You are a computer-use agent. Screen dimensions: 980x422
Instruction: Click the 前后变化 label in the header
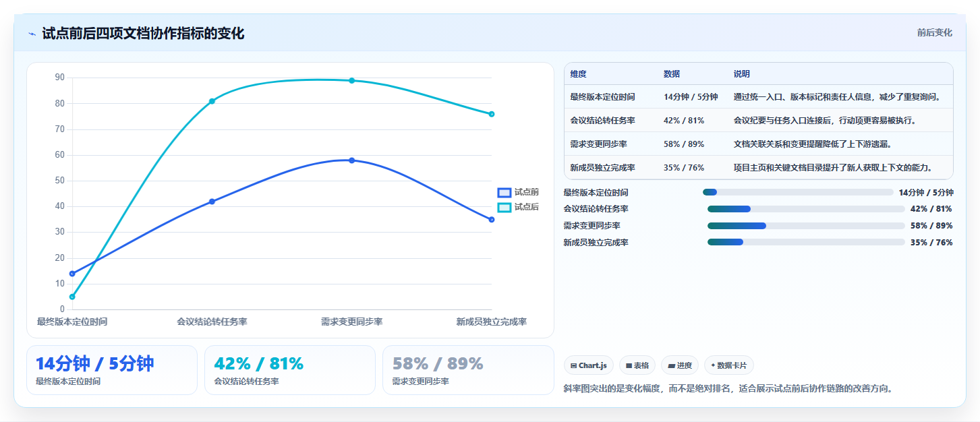tap(934, 32)
